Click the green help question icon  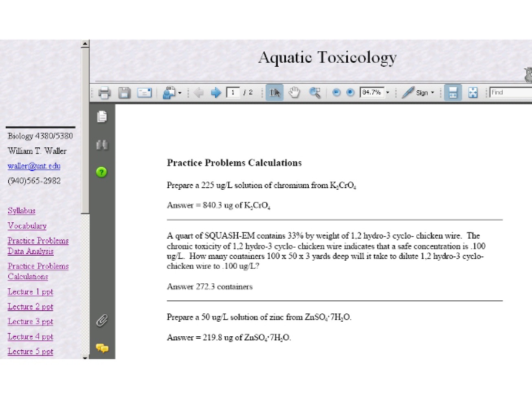pyautogui.click(x=101, y=172)
